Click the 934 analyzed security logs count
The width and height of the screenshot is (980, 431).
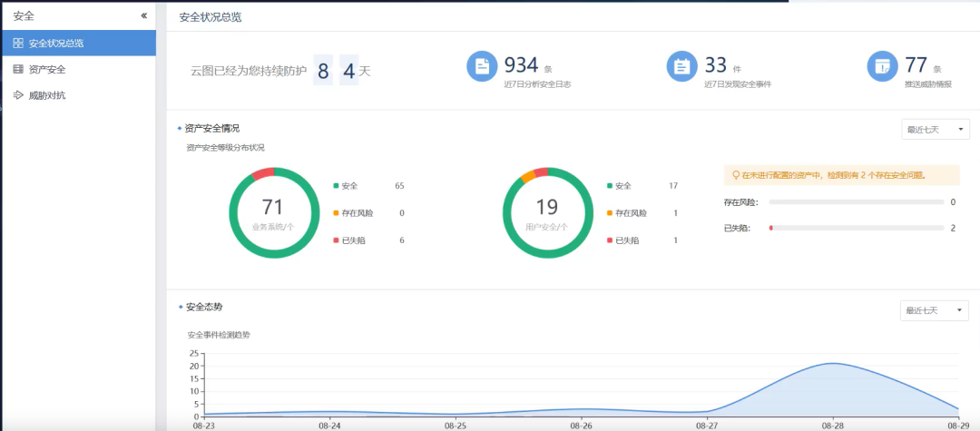[522, 64]
